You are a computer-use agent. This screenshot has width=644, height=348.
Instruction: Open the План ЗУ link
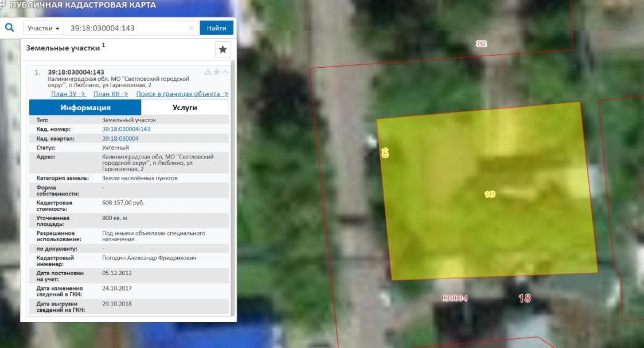(x=69, y=94)
